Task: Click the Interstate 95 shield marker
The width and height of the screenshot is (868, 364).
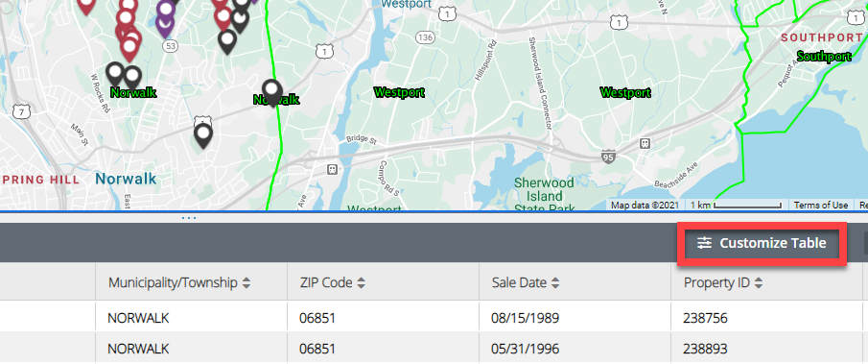Action: pos(608,158)
